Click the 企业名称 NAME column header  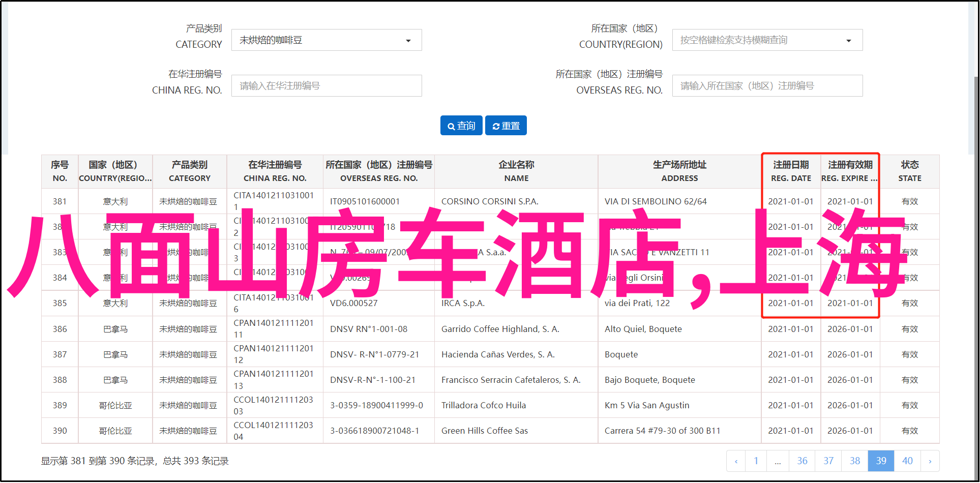click(516, 171)
